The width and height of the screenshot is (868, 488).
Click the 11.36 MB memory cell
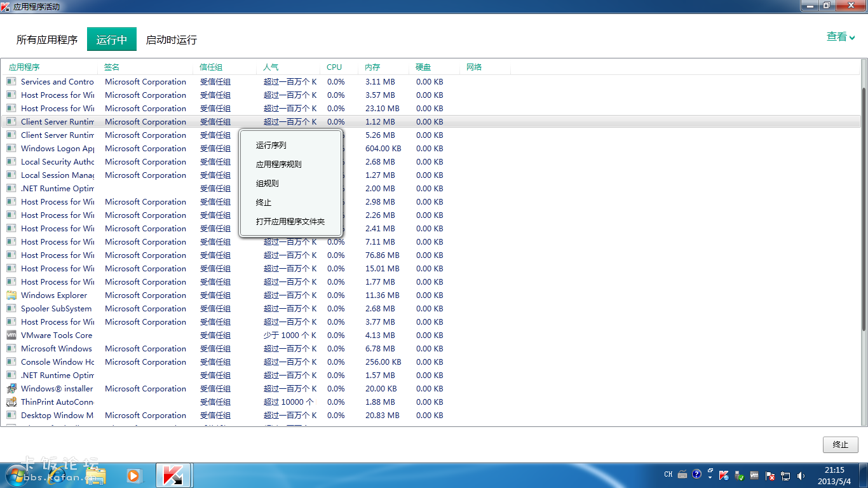tap(383, 295)
